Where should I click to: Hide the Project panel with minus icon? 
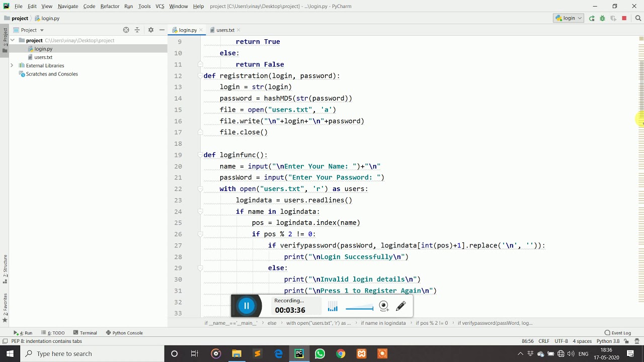(162, 30)
